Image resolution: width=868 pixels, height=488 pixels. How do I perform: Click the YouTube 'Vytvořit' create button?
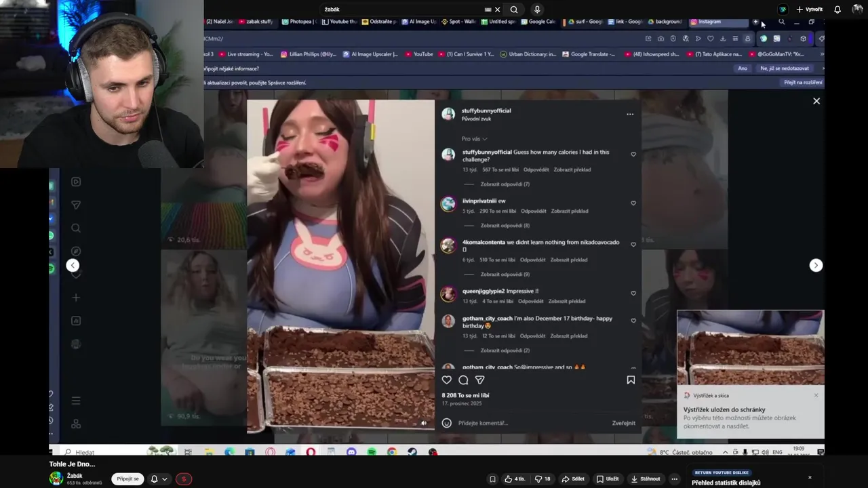pyautogui.click(x=809, y=9)
